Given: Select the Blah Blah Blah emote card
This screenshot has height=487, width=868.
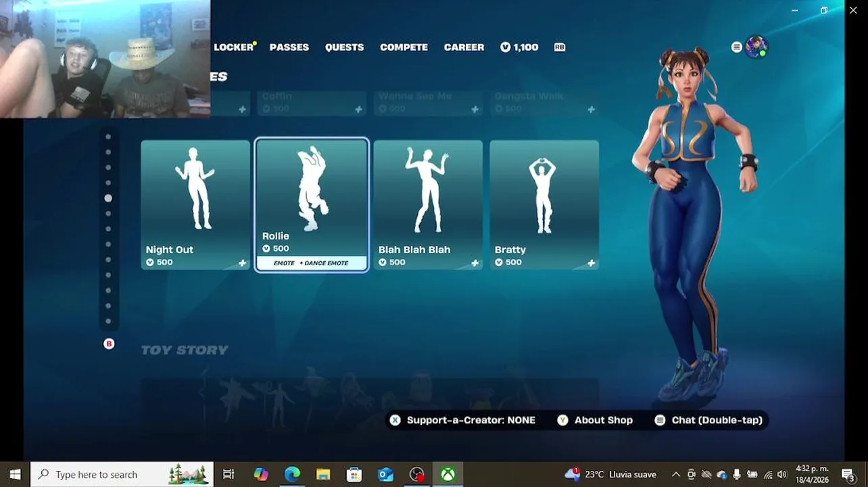Looking at the screenshot, I should coord(428,205).
